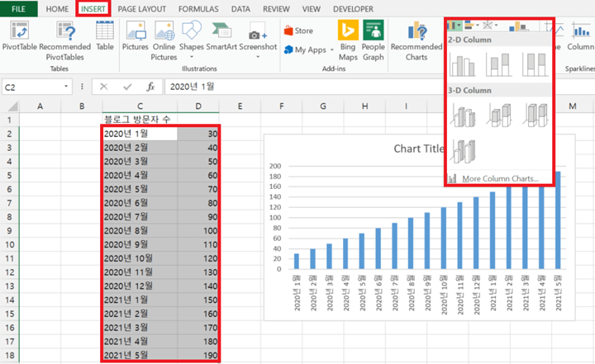
Task: Click the chart bar for 2020년 1월
Action: [x=297, y=262]
